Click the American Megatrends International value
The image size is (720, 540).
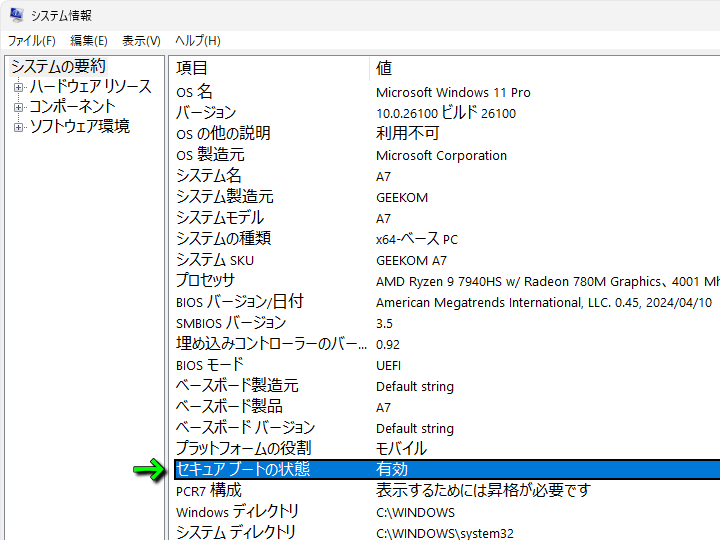pyautogui.click(x=544, y=303)
